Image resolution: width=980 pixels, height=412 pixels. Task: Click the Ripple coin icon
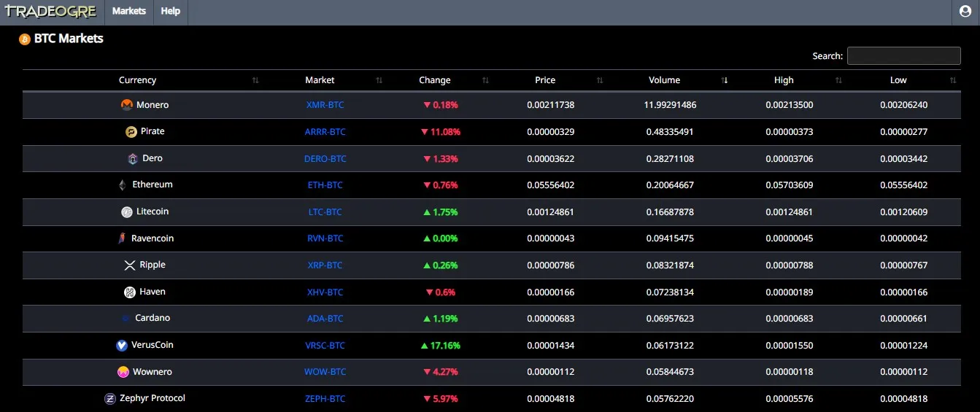[130, 265]
